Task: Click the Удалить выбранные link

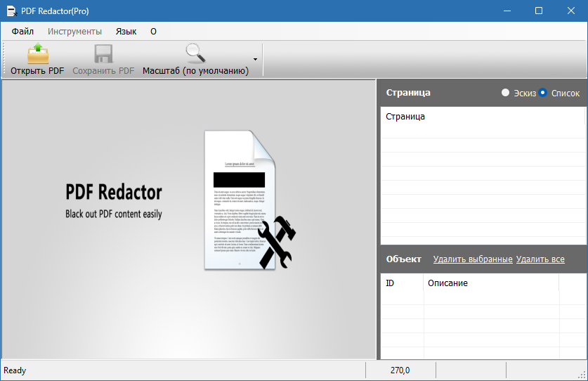Action: (x=473, y=259)
